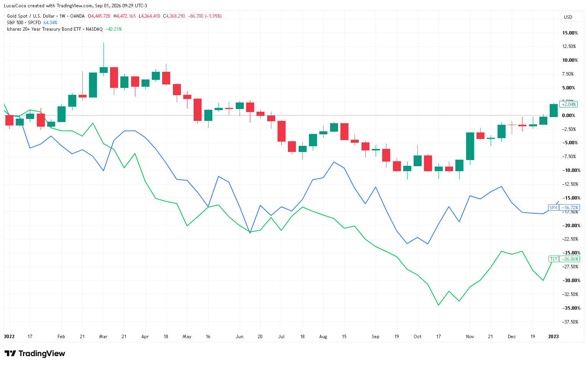Click the Dec time axis label

(512, 337)
